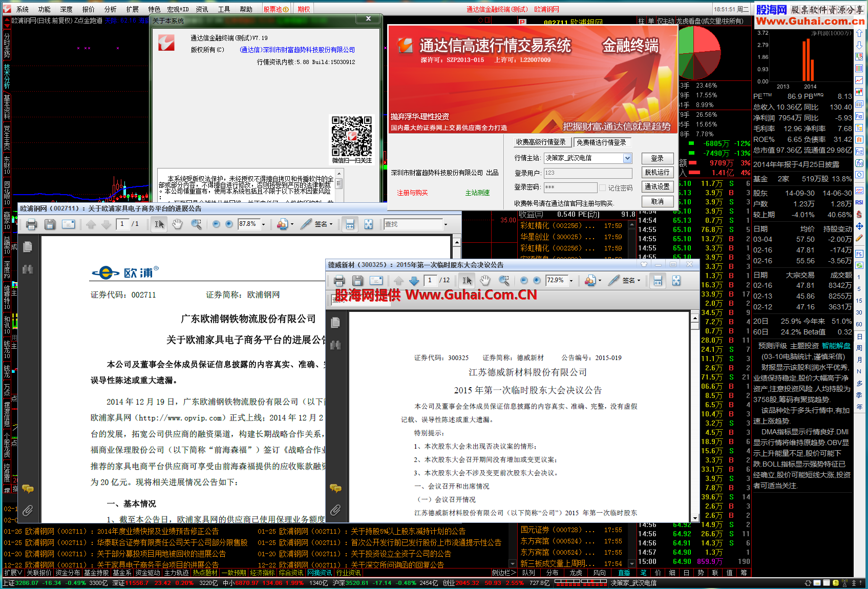Zoom out in the 德威新材 viewer

pyautogui.click(x=523, y=281)
